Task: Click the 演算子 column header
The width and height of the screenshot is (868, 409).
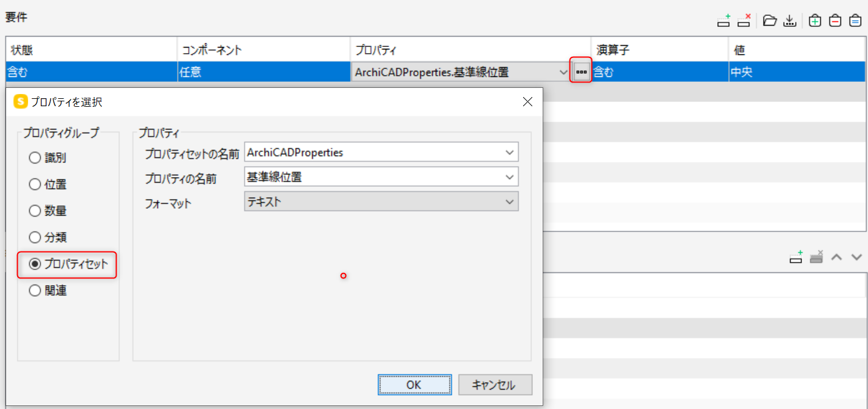Action: click(660, 51)
